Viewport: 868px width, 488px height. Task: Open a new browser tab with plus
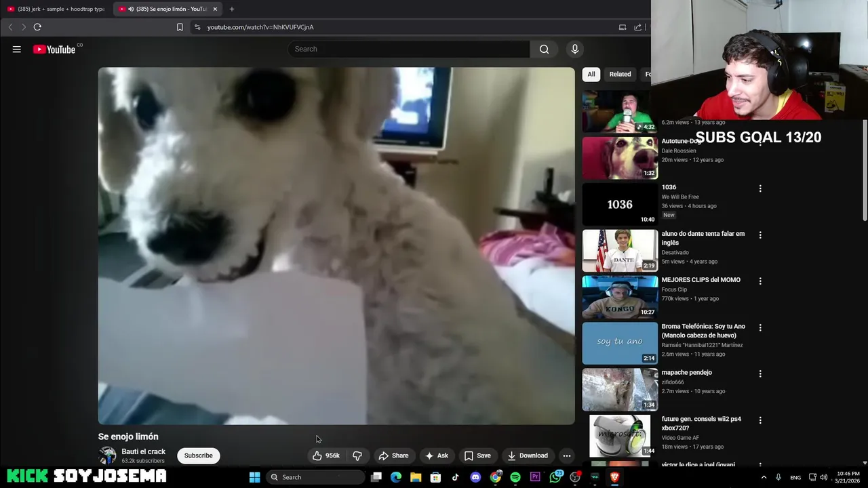[232, 9]
